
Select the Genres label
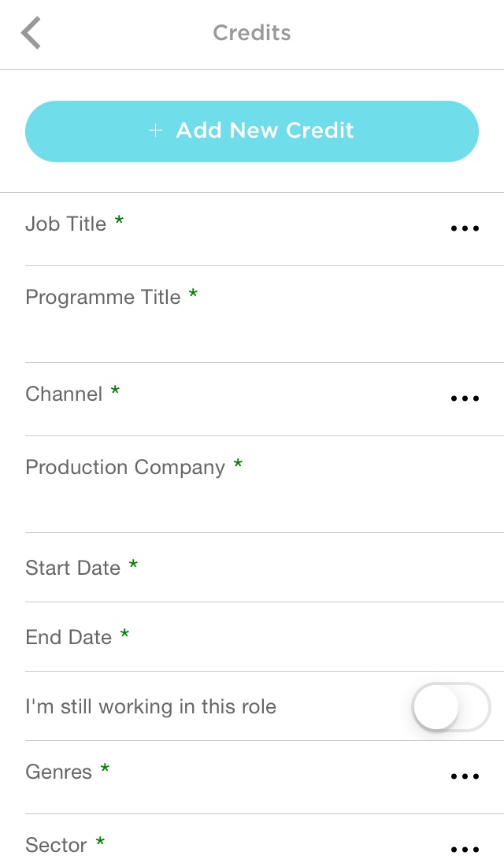58,772
